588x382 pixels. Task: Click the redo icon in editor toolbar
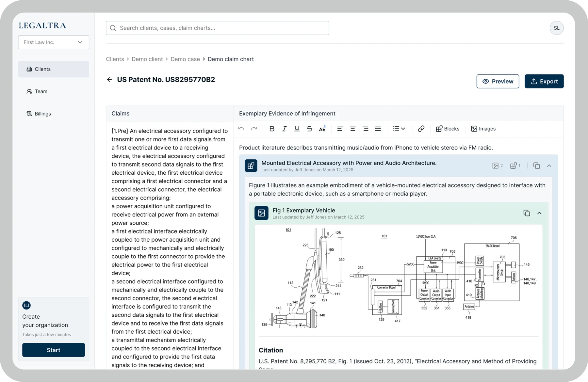254,129
